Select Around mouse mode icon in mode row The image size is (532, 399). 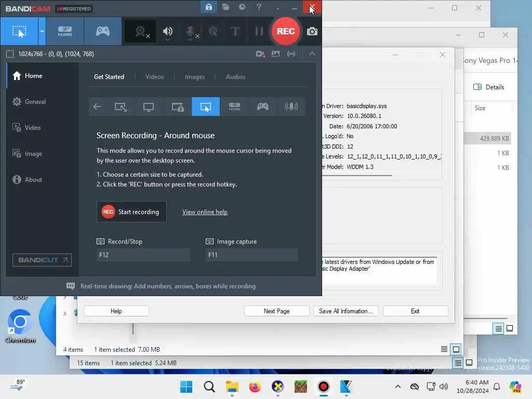(x=206, y=107)
